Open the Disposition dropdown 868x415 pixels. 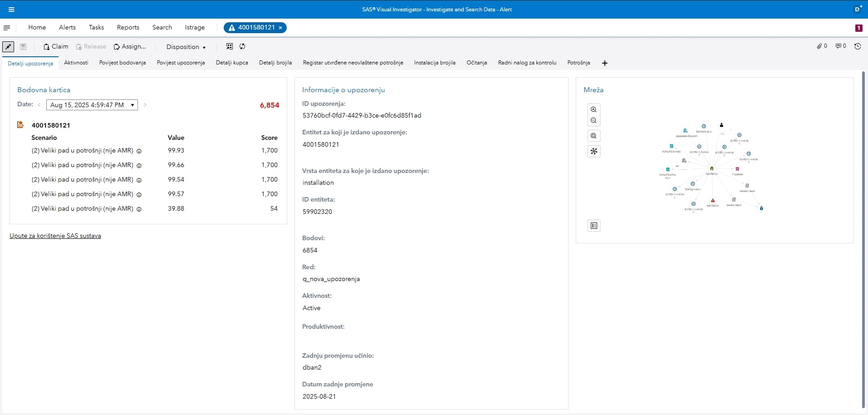(186, 47)
